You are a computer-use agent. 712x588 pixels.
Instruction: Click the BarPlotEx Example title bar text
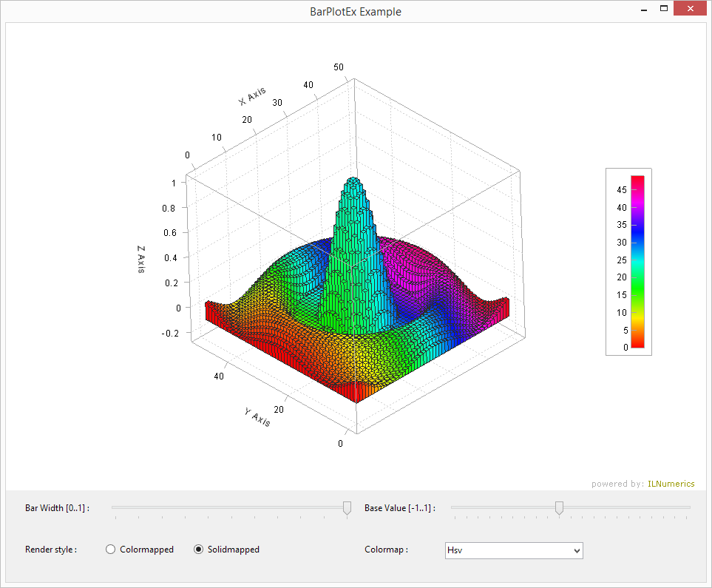(356, 11)
